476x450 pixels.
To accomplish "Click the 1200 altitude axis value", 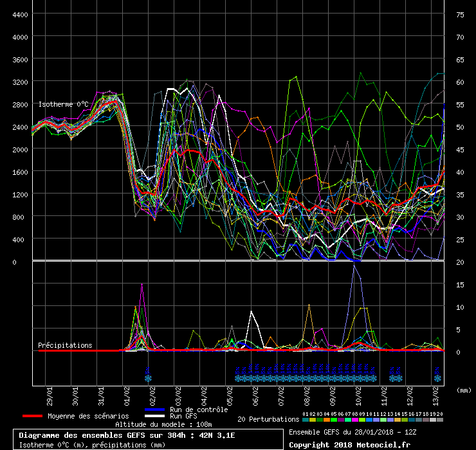I will pos(20,195).
